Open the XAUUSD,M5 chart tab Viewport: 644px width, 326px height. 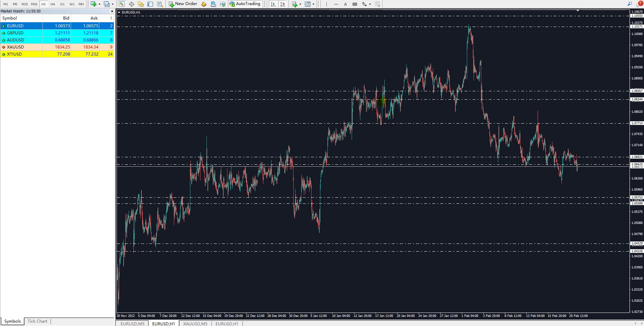pos(195,324)
